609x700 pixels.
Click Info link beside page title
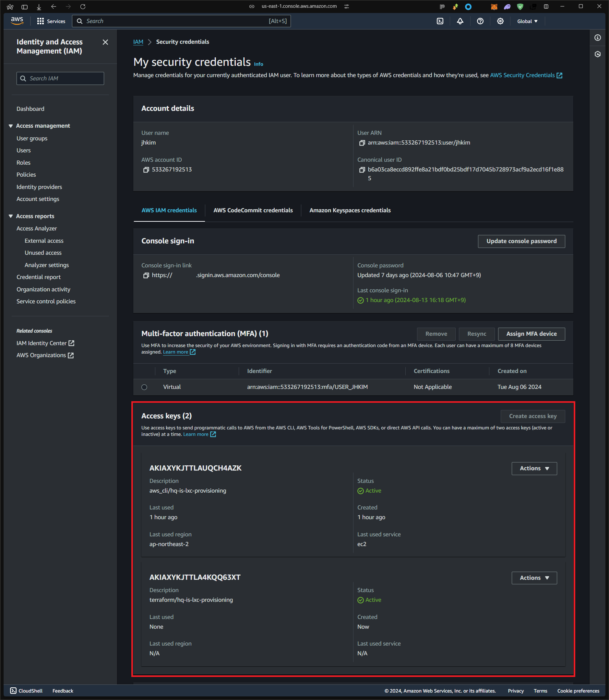[x=258, y=64]
